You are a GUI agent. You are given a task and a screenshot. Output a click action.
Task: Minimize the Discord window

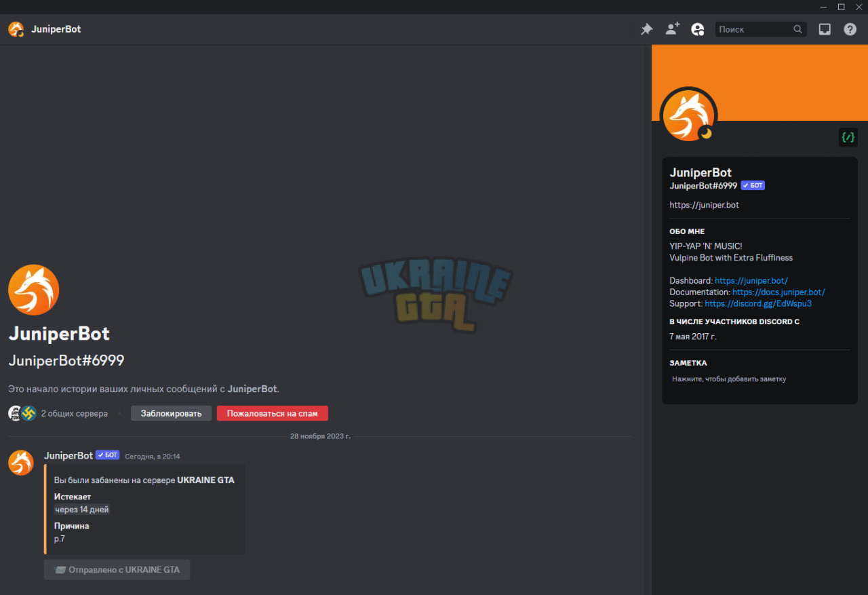(824, 7)
